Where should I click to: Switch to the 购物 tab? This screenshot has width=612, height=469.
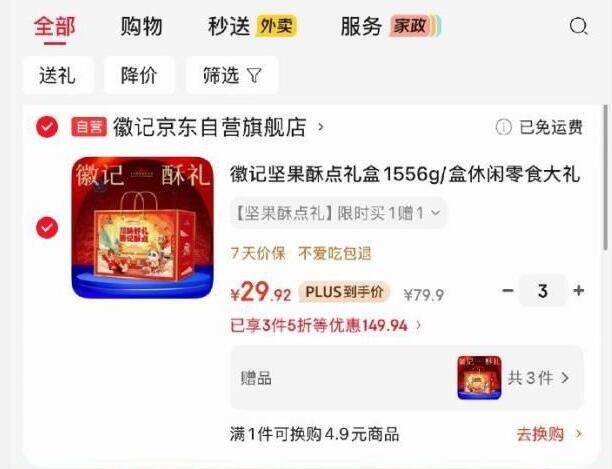tap(141, 27)
